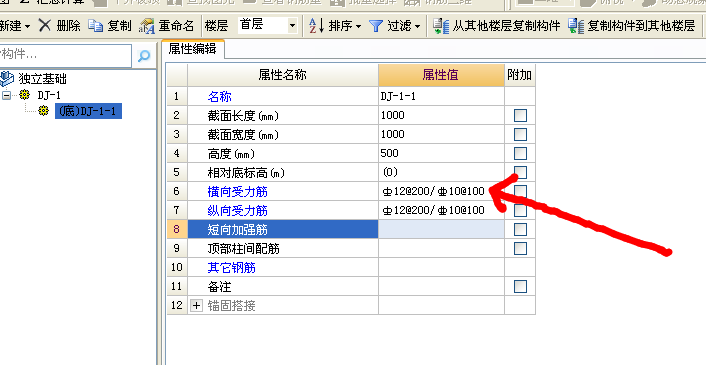The height and width of the screenshot is (365, 706).
Task: Toggle 附加 checkbox for 高度(mm)
Action: tap(520, 153)
